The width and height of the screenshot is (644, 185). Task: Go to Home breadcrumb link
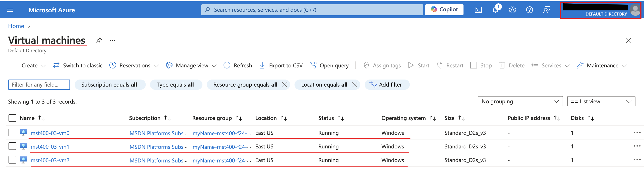coord(16,26)
